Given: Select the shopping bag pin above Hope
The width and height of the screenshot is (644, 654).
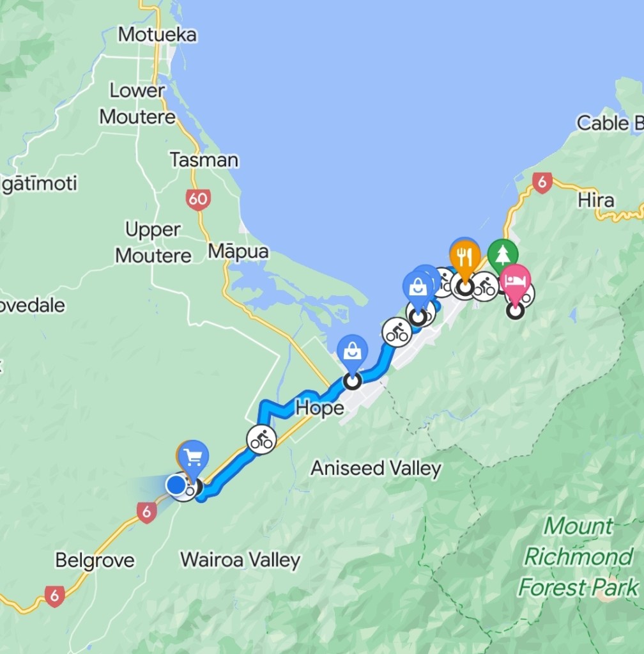Looking at the screenshot, I should point(353,352).
